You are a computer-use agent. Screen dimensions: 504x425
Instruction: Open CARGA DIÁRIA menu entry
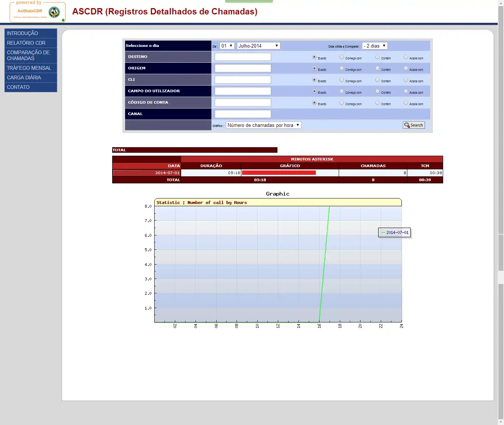click(31, 77)
